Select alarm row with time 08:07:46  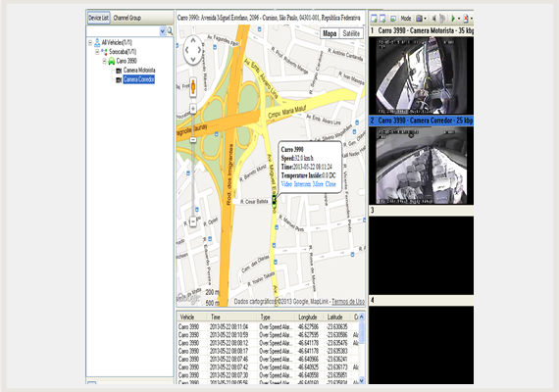pyautogui.click(x=268, y=360)
